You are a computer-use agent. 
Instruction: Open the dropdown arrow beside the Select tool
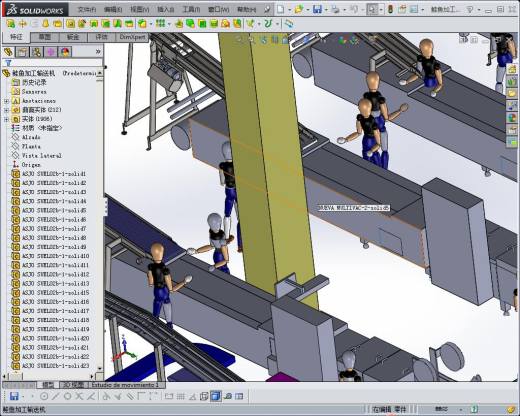(381, 10)
